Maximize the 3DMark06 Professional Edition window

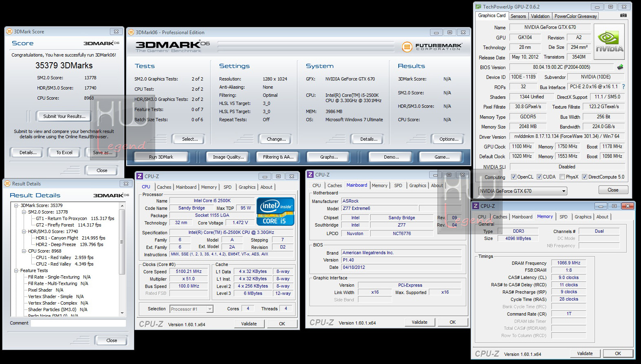pyautogui.click(x=450, y=32)
